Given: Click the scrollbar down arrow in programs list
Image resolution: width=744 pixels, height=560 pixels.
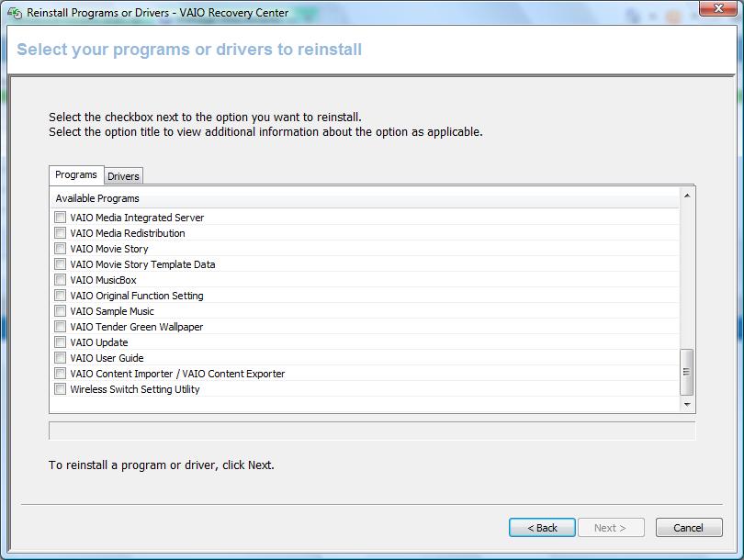Looking at the screenshot, I should [686, 405].
